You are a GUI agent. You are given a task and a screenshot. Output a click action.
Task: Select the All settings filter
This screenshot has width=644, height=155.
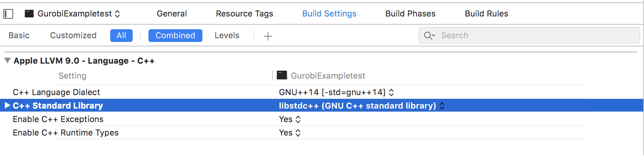pos(121,36)
